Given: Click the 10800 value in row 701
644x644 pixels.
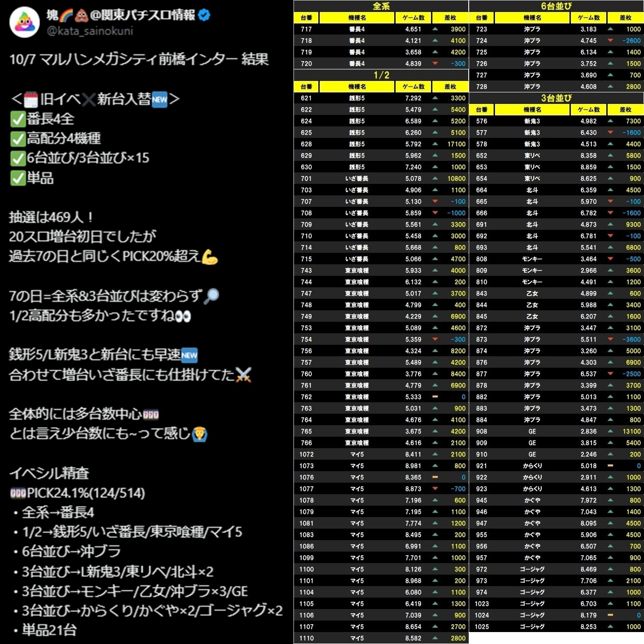Looking at the screenshot, I should point(456,178).
